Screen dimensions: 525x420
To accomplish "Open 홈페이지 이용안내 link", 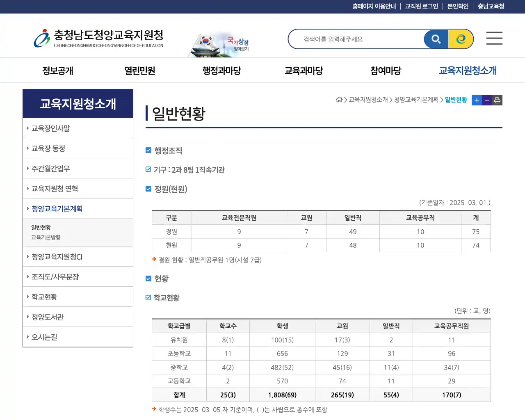I will tap(374, 6).
